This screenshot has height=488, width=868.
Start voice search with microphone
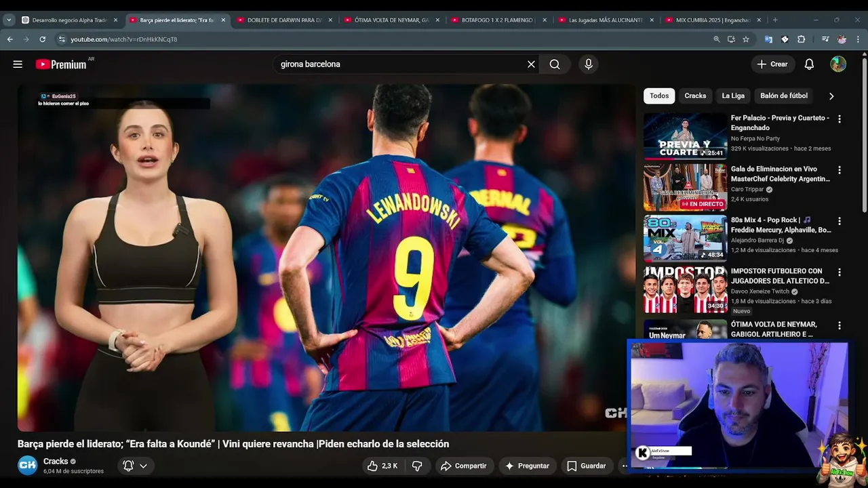589,64
